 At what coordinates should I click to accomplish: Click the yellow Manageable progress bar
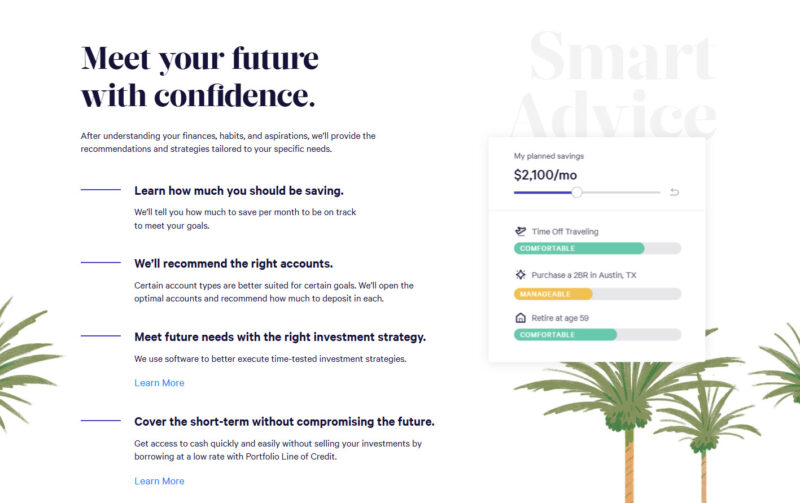597,294
